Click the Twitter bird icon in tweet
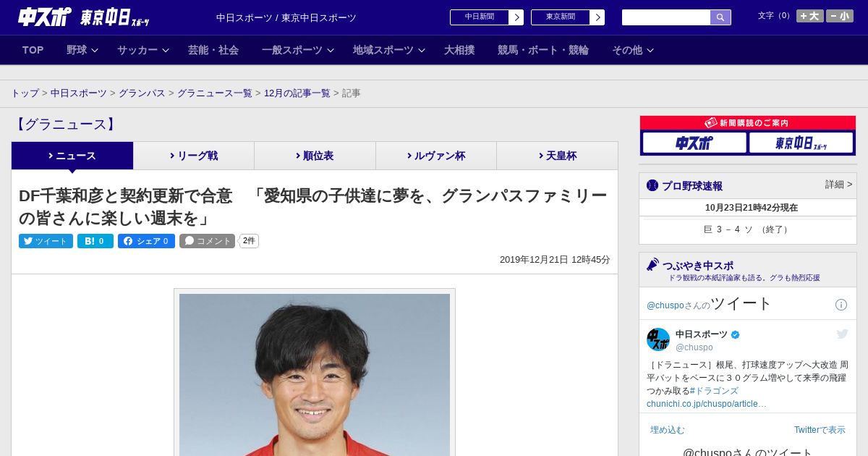 tap(842, 334)
